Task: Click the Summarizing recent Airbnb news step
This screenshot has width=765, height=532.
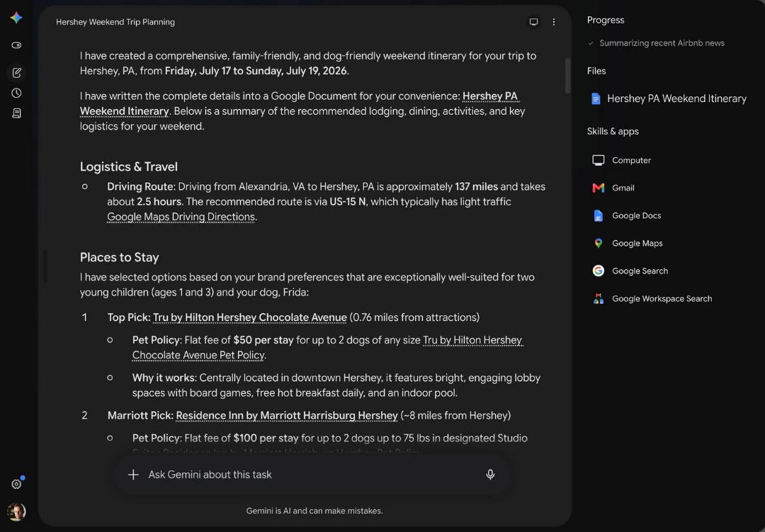Action: coord(662,43)
